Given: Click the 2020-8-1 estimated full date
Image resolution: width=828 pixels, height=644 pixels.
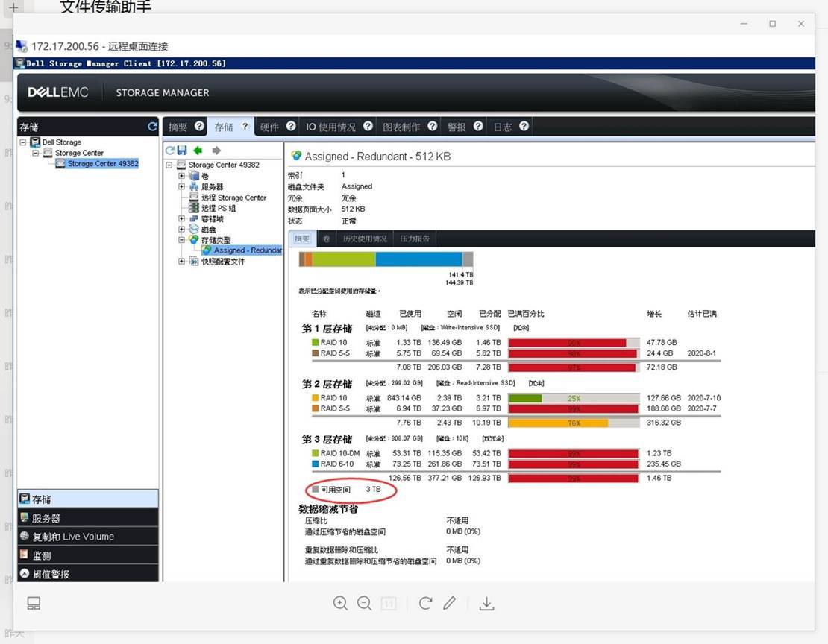Looking at the screenshot, I should point(702,353).
